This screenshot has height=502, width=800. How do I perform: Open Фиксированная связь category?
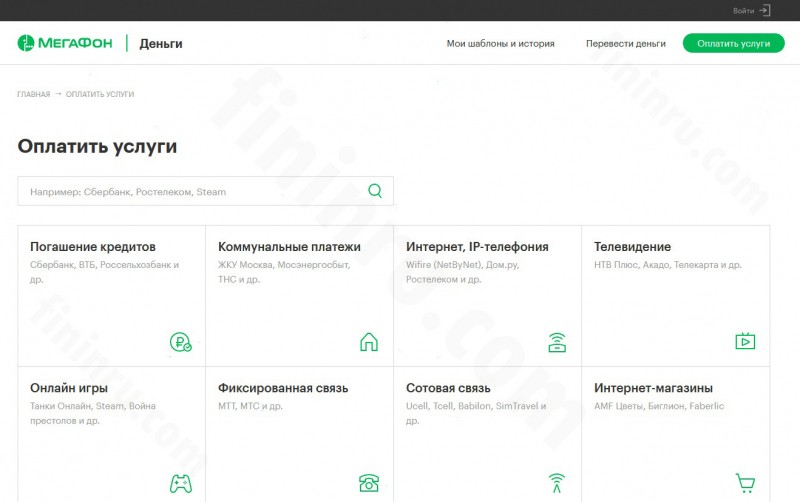coord(299,434)
